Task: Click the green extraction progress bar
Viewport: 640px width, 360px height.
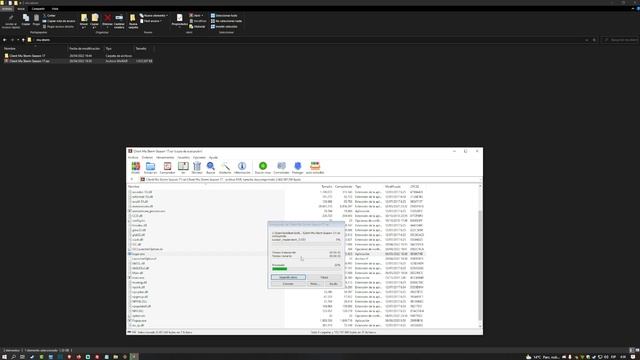Action: coord(280,269)
